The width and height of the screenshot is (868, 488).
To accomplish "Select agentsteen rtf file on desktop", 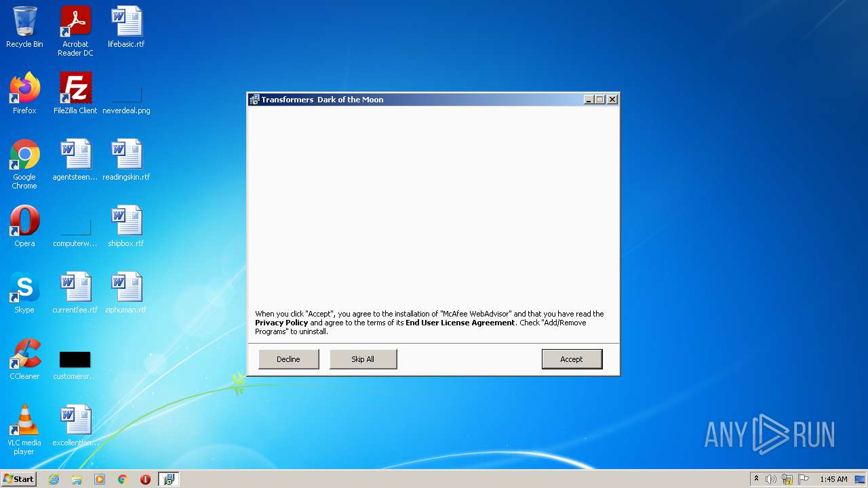I will [75, 160].
